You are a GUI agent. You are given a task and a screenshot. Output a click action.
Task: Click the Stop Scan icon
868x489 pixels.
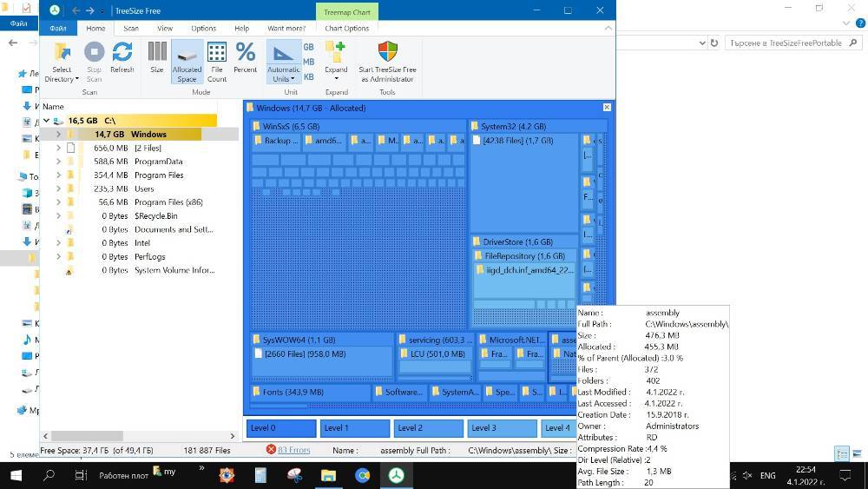pyautogui.click(x=94, y=53)
